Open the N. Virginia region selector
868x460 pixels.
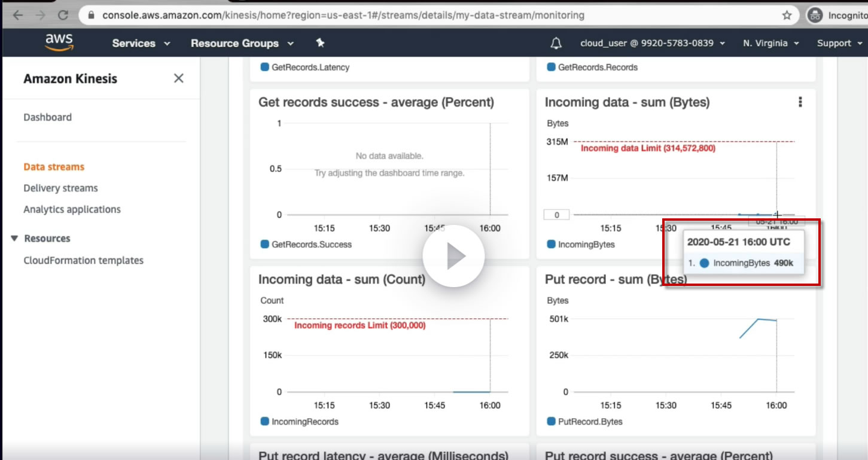pyautogui.click(x=771, y=43)
